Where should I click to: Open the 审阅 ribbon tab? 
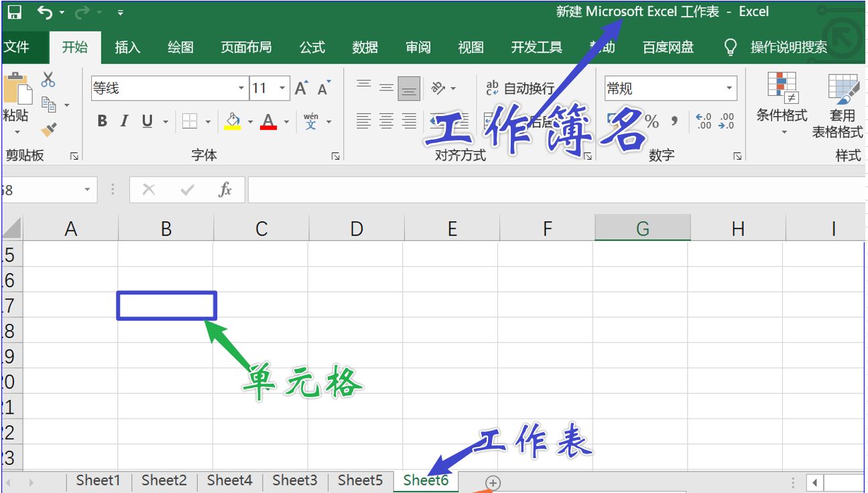418,47
